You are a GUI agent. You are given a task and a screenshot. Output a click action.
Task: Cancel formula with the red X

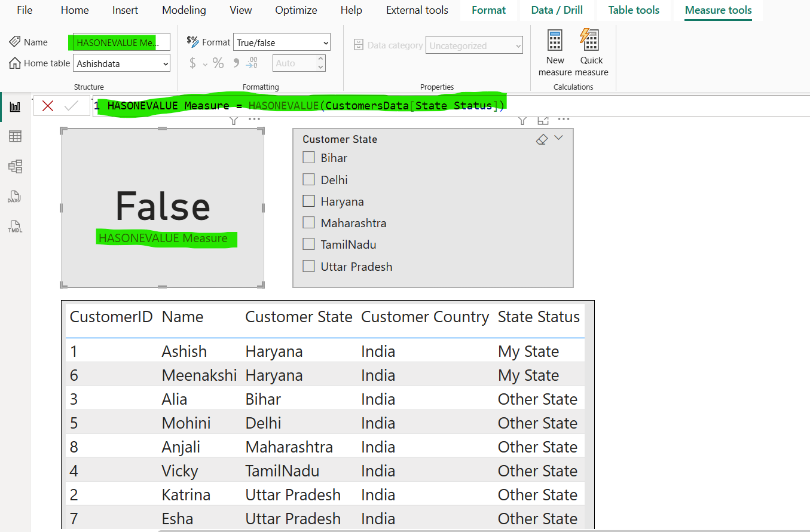[48, 106]
